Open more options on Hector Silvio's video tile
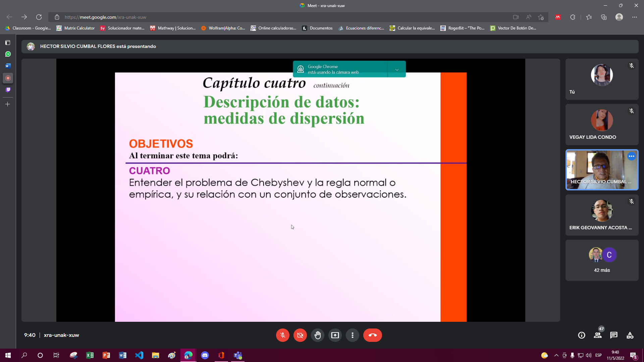The width and height of the screenshot is (644, 362). [x=632, y=156]
